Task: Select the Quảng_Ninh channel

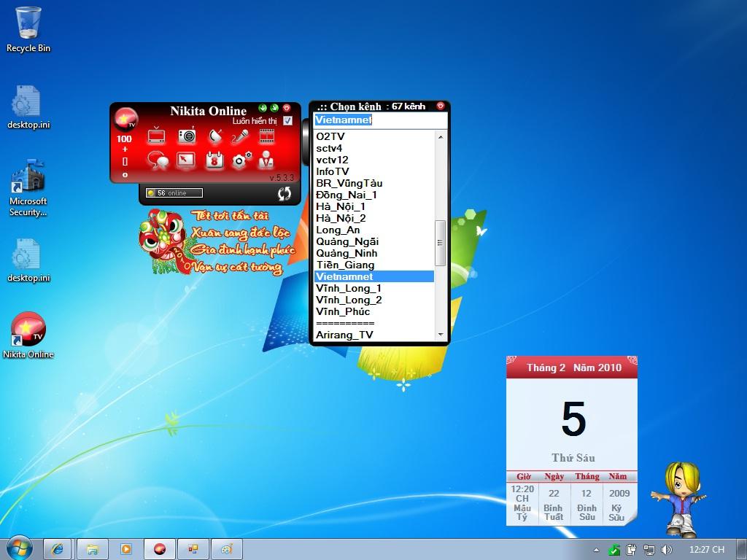Action: click(x=374, y=253)
